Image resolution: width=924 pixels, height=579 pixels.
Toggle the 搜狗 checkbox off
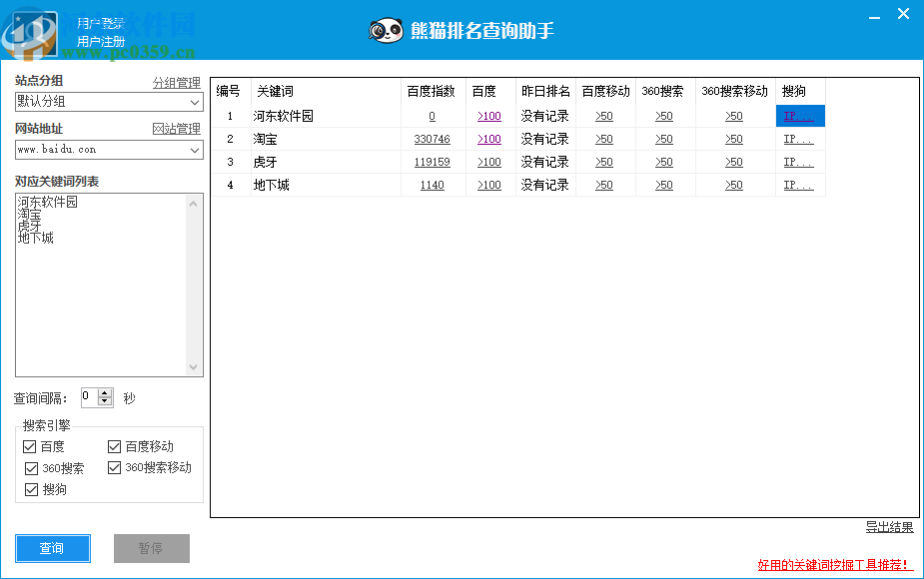click(x=29, y=489)
